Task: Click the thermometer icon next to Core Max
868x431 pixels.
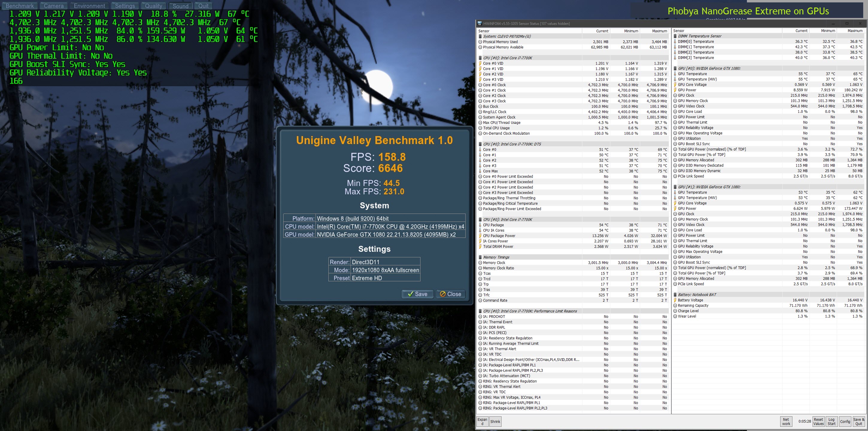Action: (x=480, y=171)
